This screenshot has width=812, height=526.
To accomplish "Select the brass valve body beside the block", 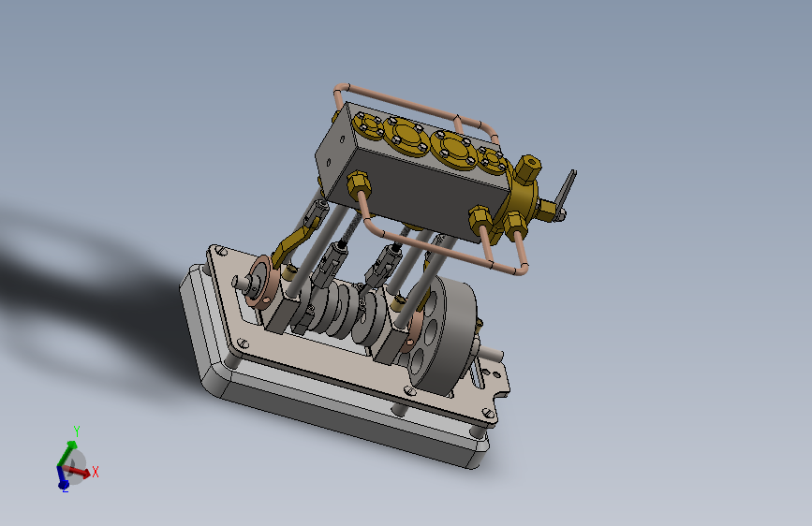I will (x=524, y=199).
